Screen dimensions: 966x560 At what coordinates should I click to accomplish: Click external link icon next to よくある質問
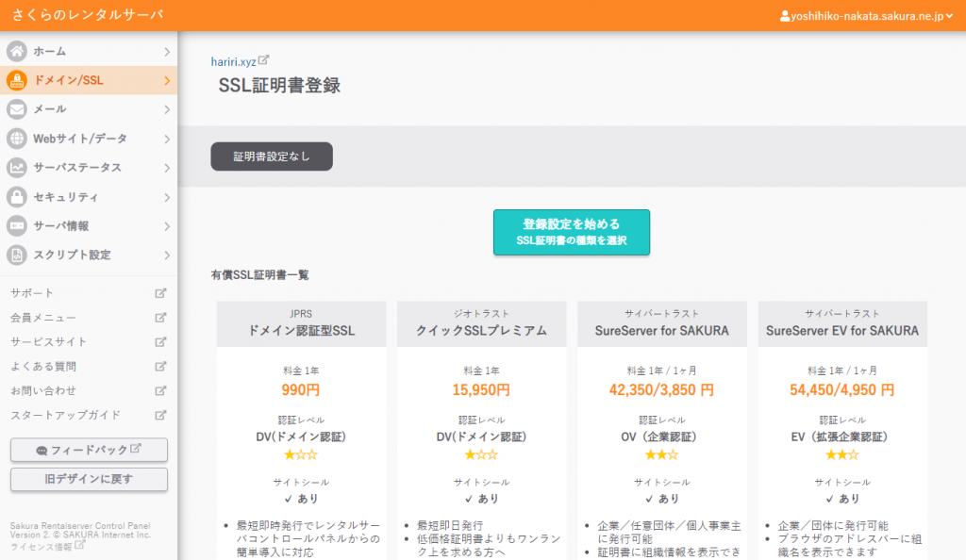click(x=160, y=366)
